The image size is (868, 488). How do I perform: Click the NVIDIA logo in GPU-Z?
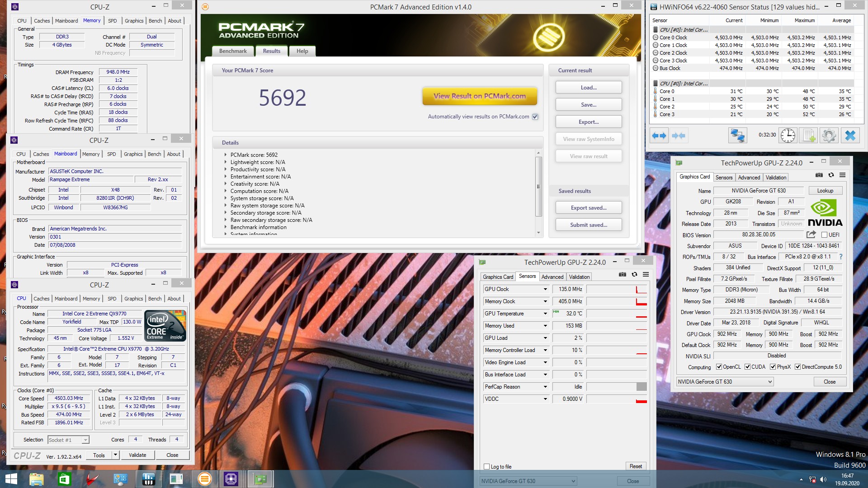pos(825,213)
